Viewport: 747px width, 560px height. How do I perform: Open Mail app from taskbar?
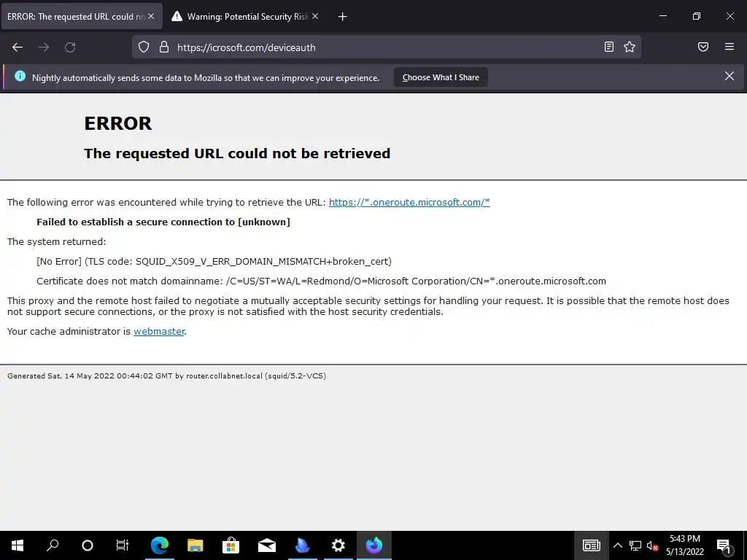(267, 545)
